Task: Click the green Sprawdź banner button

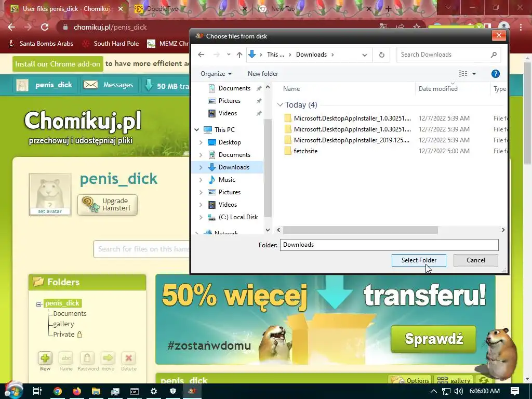Action: click(433, 339)
